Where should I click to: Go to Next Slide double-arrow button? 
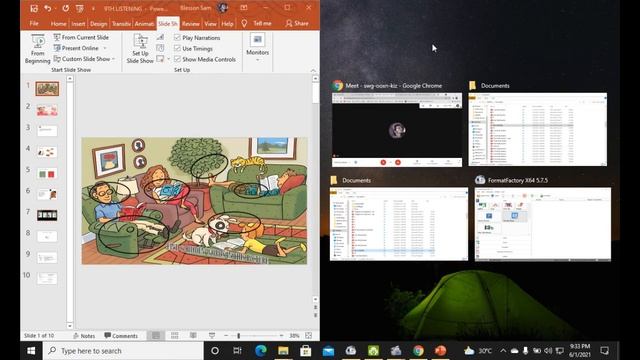click(x=316, y=315)
